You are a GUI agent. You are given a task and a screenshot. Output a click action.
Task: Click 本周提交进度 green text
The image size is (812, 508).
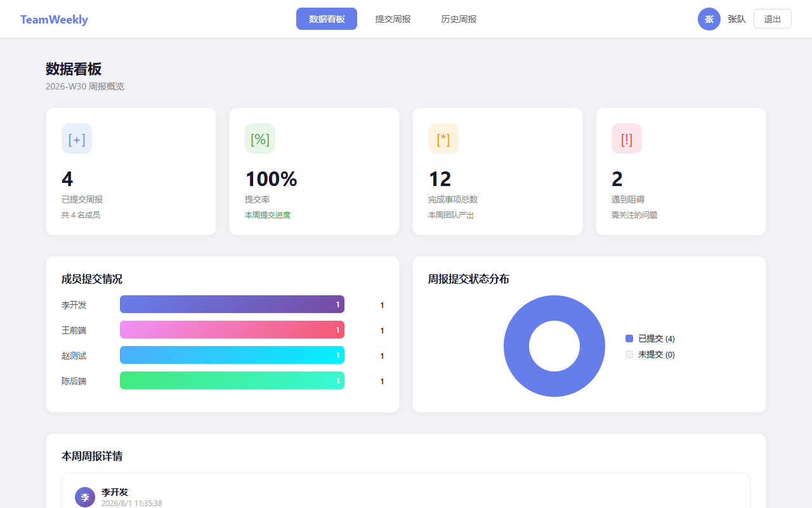coord(268,215)
